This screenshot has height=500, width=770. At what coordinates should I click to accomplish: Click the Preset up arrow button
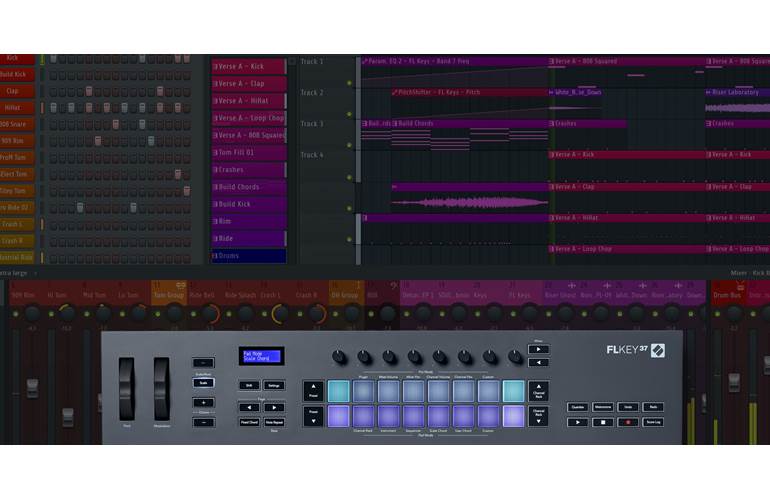pyautogui.click(x=313, y=391)
